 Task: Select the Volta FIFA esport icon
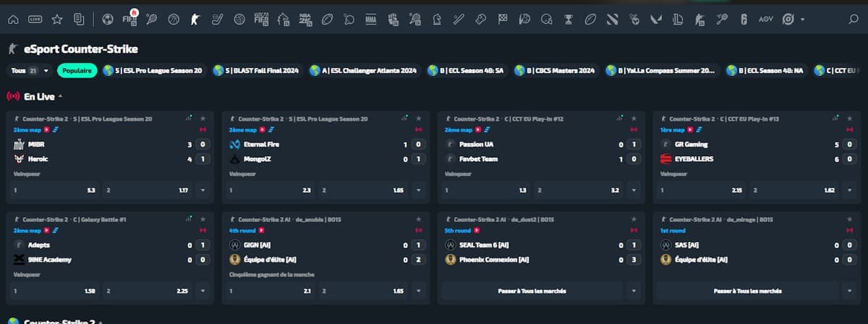[260, 18]
